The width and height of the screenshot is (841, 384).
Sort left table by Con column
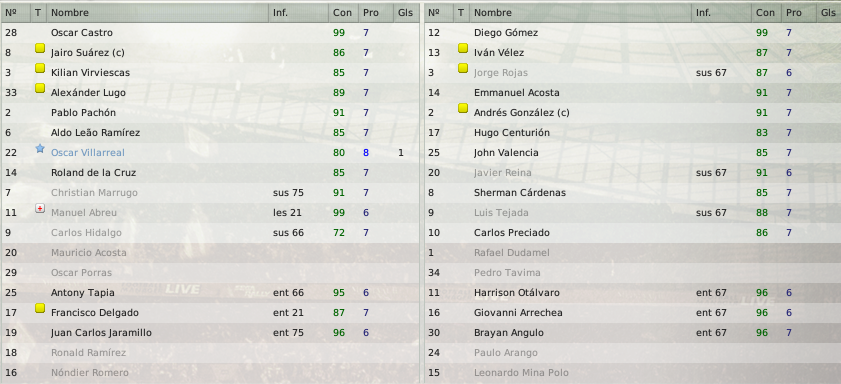point(343,12)
